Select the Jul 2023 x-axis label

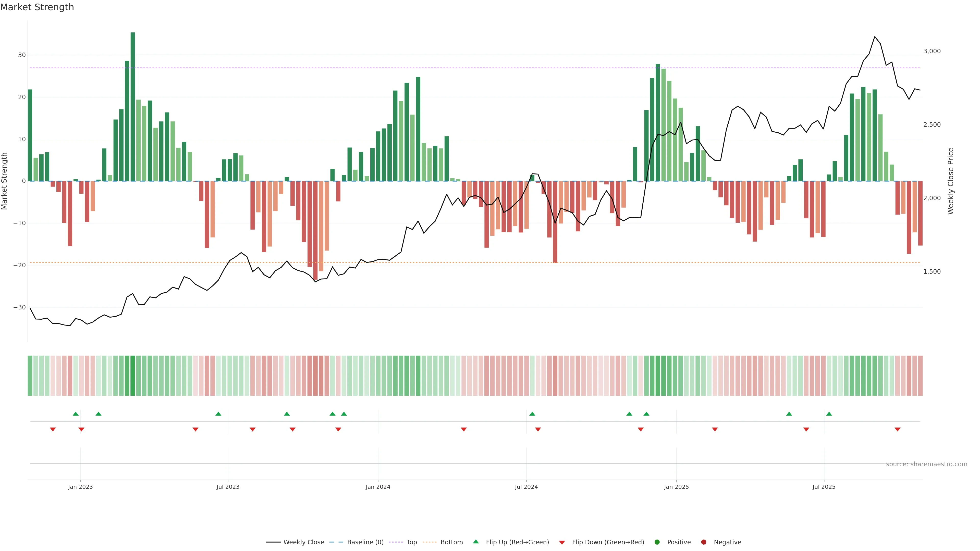pos(228,487)
